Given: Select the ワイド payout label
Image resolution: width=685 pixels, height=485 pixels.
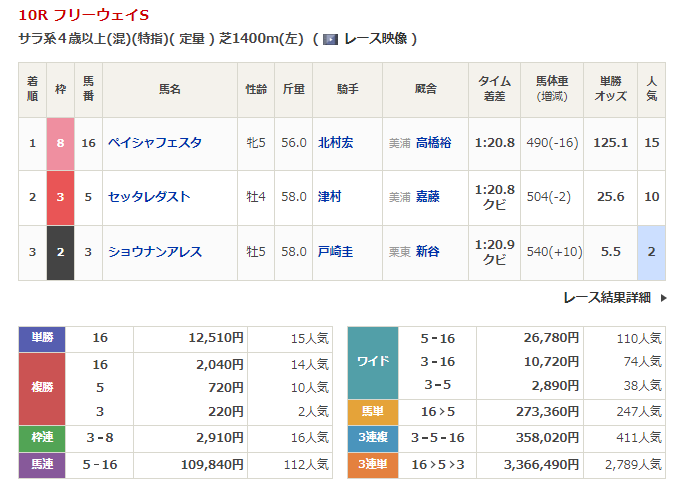Looking at the screenshot, I should [x=372, y=361].
